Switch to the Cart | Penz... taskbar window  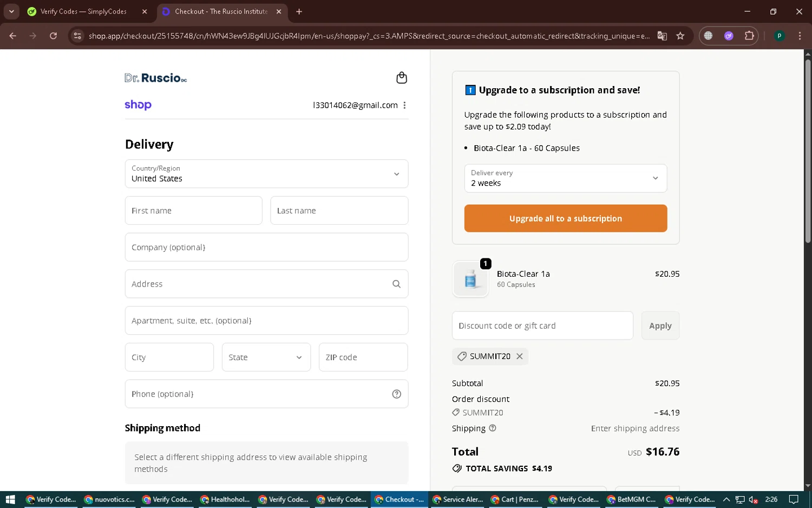pos(515,499)
